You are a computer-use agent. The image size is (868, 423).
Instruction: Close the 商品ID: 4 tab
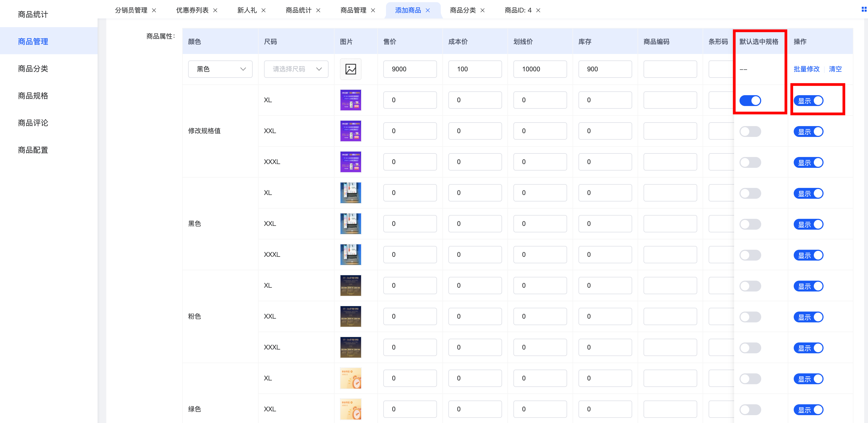(538, 11)
